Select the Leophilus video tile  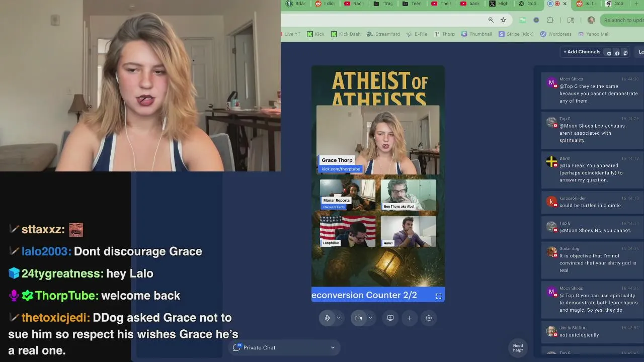pos(348,231)
